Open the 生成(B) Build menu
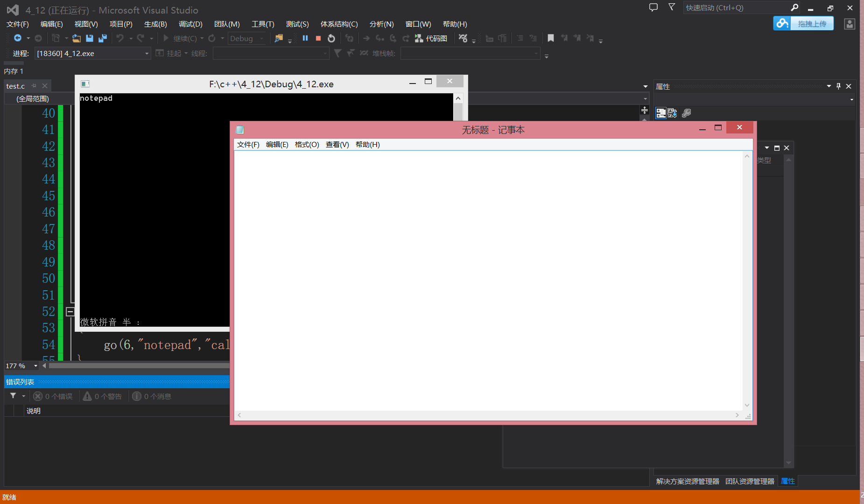 [155, 24]
